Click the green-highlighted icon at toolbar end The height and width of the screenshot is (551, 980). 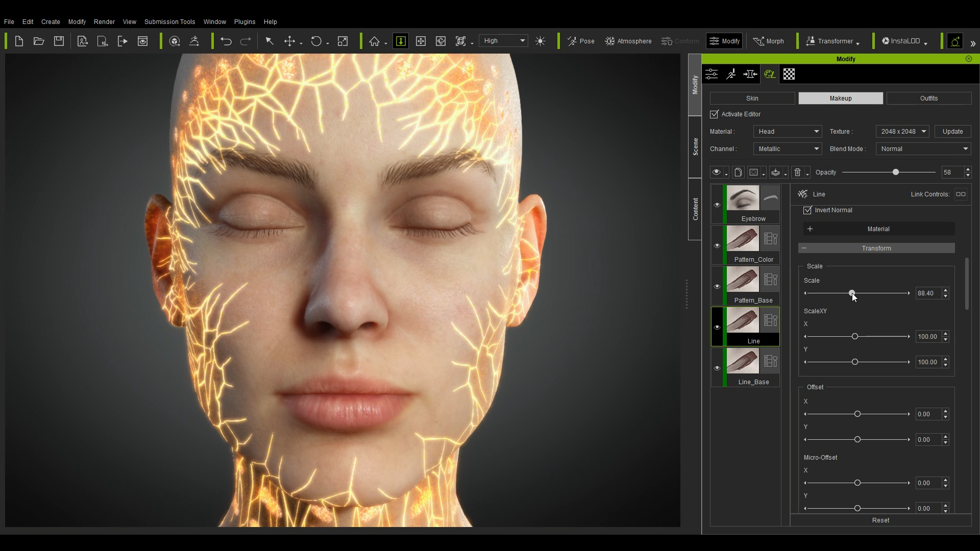coord(955,41)
